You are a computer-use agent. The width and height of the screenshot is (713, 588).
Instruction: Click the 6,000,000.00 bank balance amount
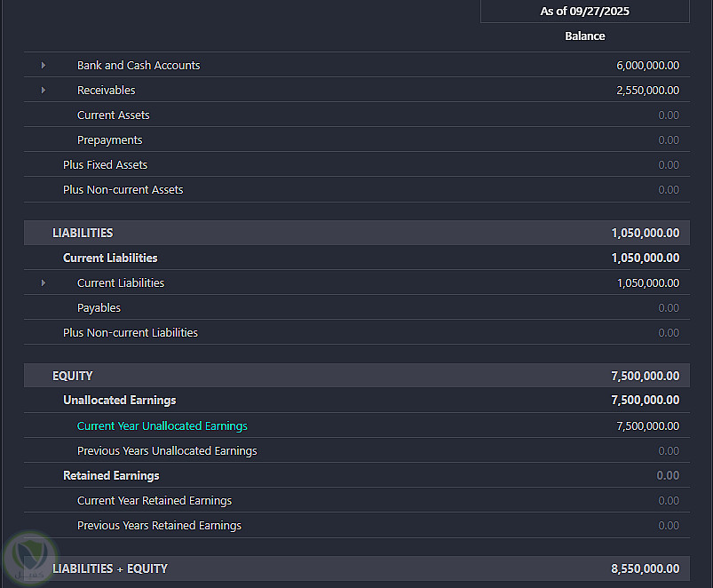(647, 66)
